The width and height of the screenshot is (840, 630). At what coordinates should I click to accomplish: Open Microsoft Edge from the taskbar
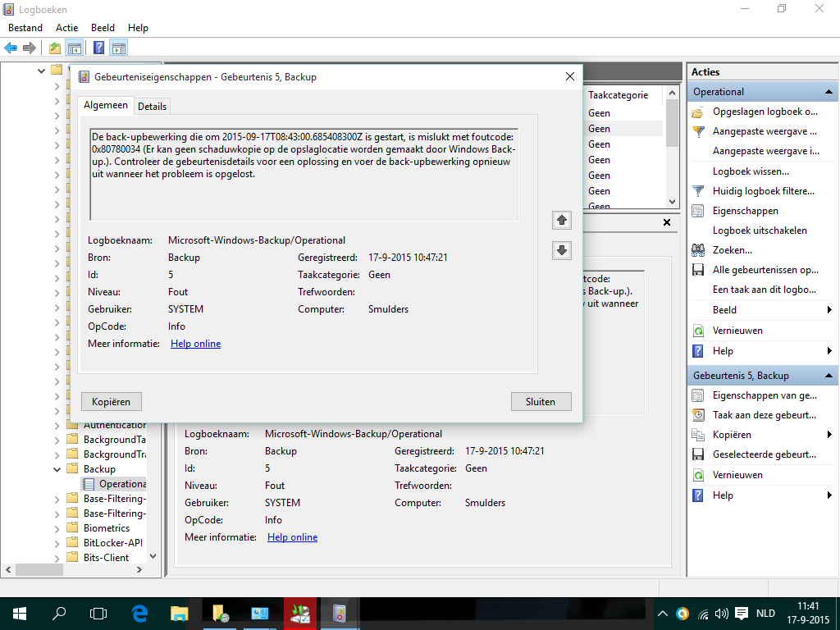click(x=139, y=613)
